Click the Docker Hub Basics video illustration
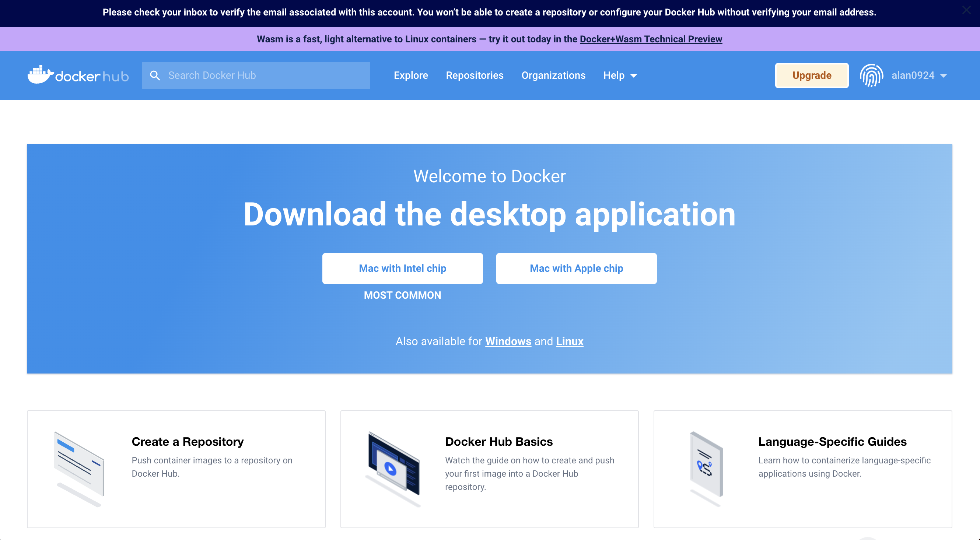The image size is (980, 540). pyautogui.click(x=393, y=469)
